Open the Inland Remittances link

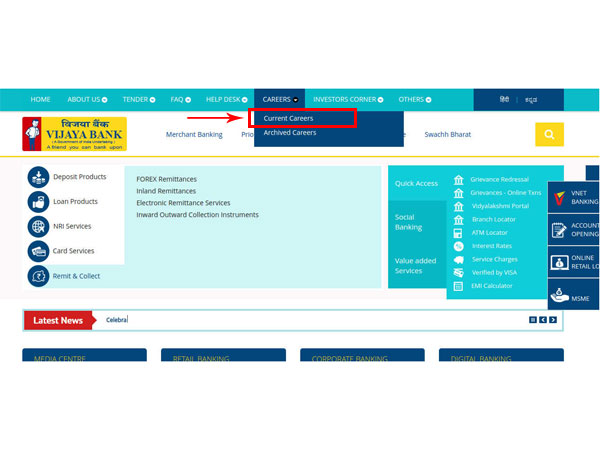click(166, 191)
